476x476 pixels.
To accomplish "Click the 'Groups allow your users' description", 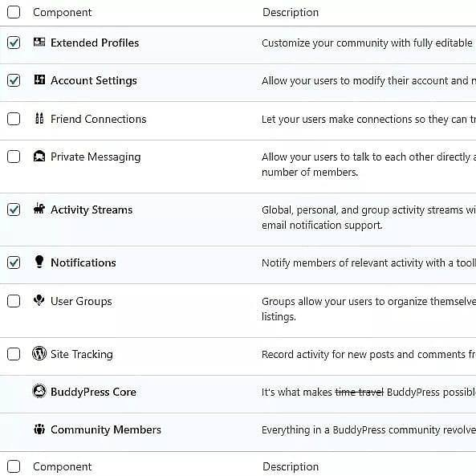I will pyautogui.click(x=368, y=309).
